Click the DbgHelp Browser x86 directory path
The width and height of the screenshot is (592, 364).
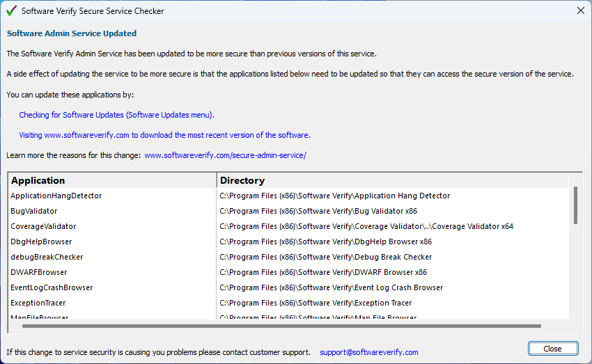point(325,242)
